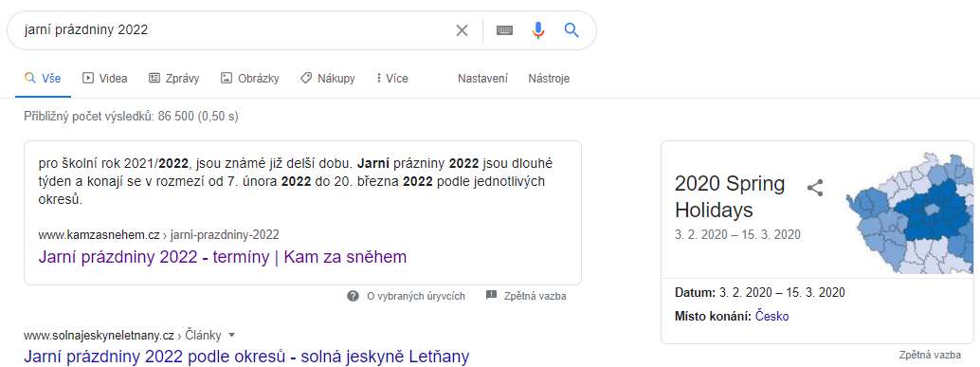Viewport: 980px width, 367px height.
Task: Expand the arrow next to Články breadcrumb
Action: pos(232,335)
